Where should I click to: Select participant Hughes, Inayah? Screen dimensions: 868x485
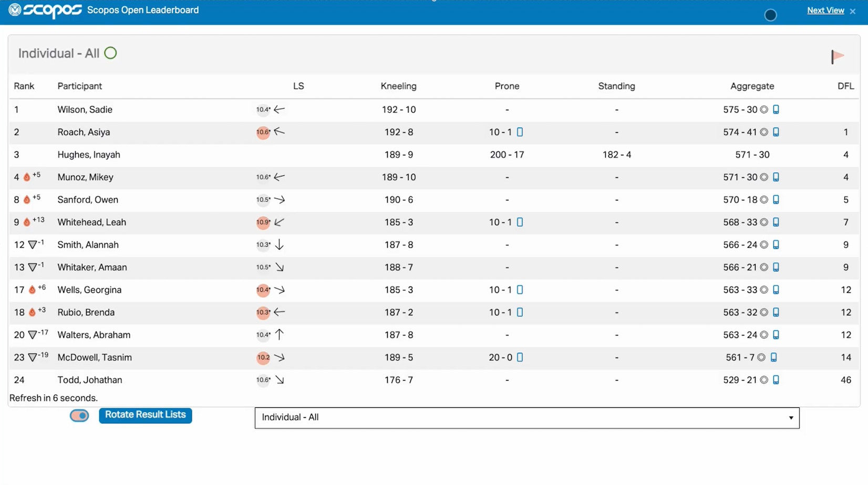(89, 155)
